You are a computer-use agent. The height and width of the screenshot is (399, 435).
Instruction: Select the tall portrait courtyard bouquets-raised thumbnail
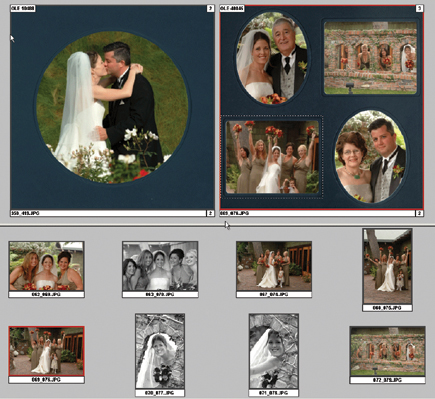coord(387,266)
